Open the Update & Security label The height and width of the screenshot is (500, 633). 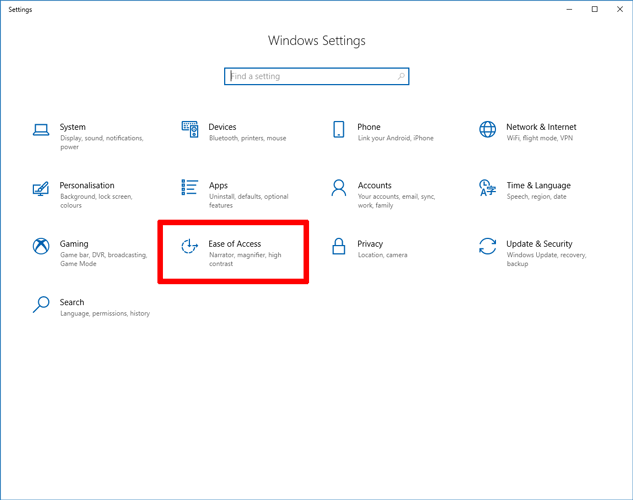click(x=539, y=243)
